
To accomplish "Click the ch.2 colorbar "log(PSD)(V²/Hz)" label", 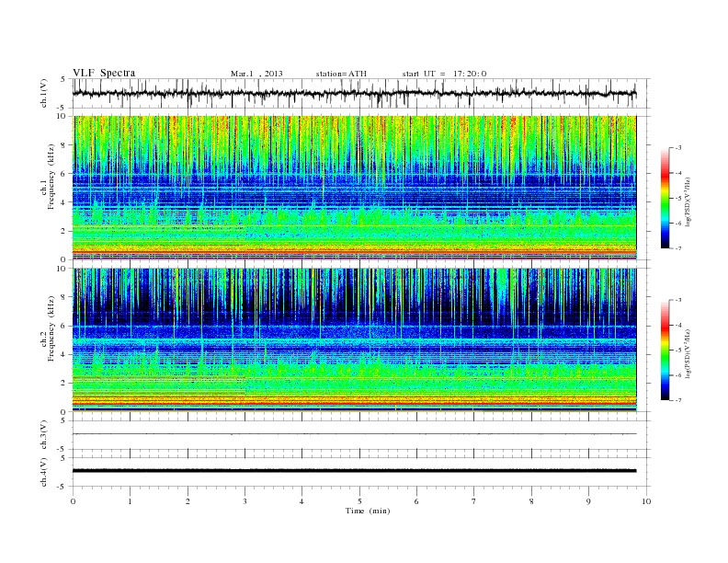I will point(688,353).
